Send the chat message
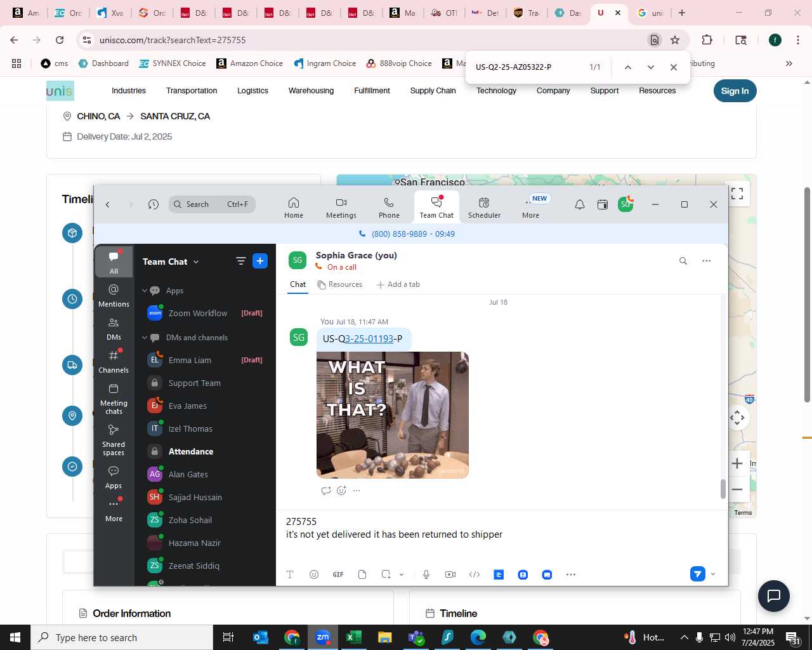The image size is (812, 650). (698, 574)
